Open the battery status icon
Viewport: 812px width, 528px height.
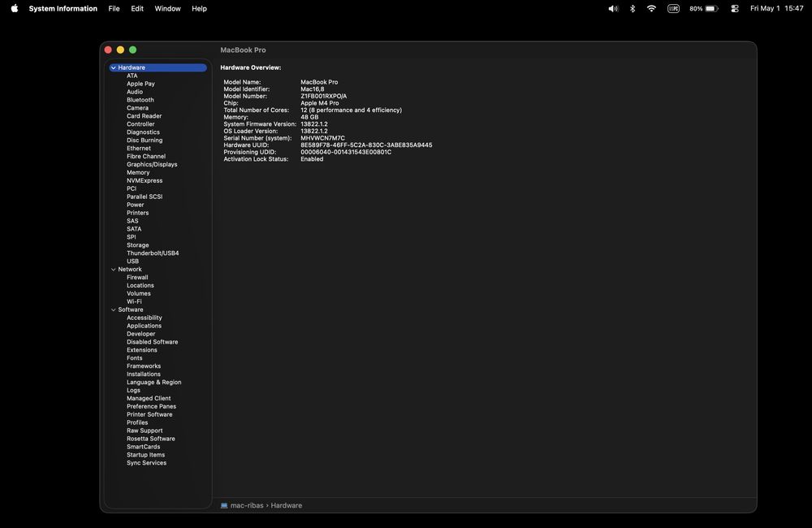point(704,8)
